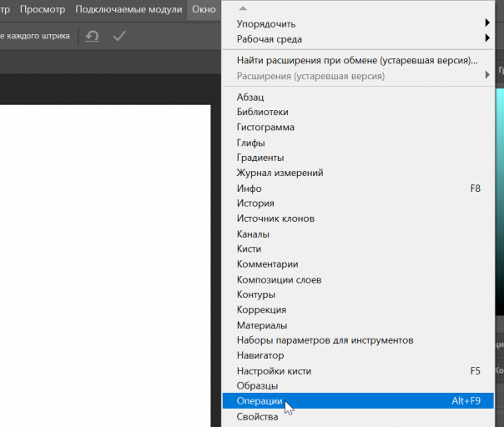
Task: Select the highlighted Операции item
Action: [x=358, y=400]
